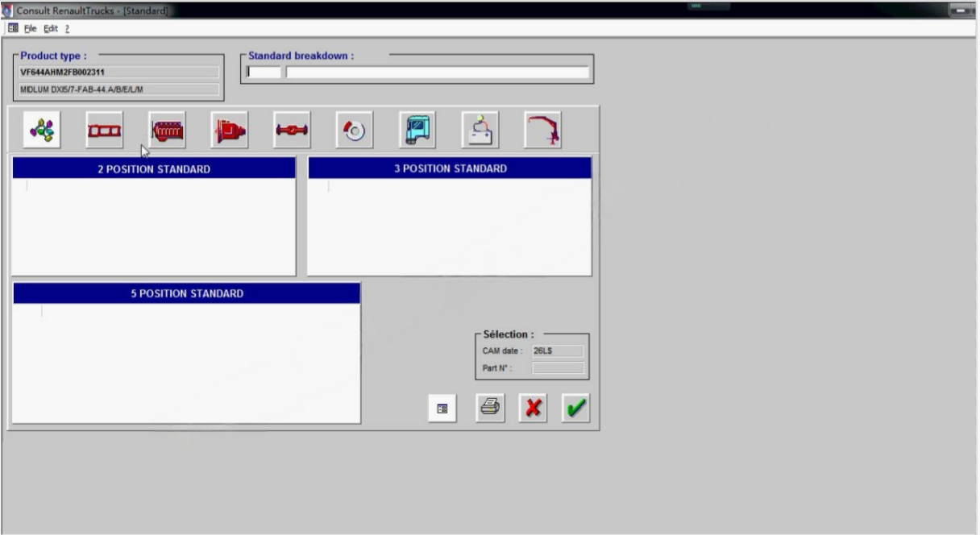Click the 2 POSITION STANDARD header

154,168
